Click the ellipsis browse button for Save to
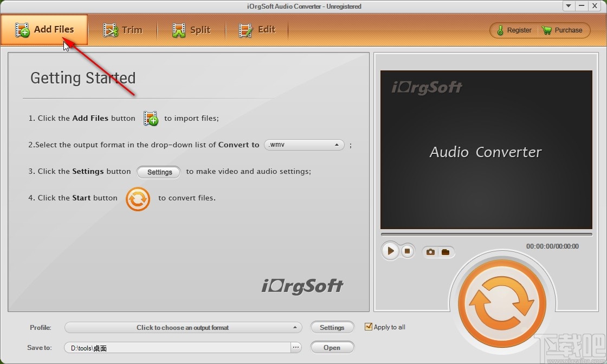The image size is (607, 364). click(295, 347)
